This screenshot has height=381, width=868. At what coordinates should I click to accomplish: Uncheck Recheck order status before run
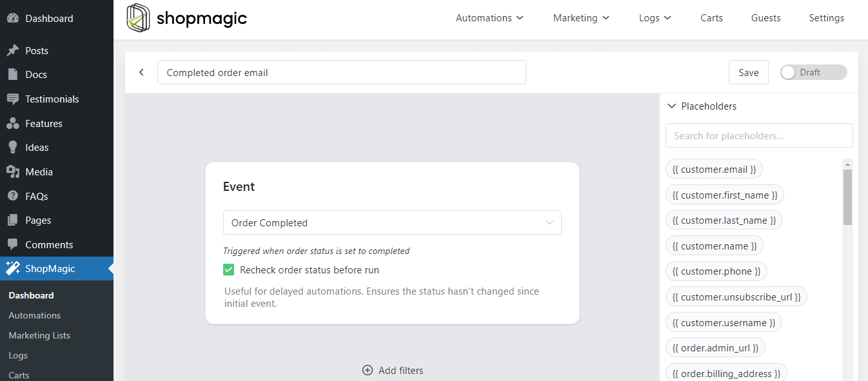(x=228, y=270)
